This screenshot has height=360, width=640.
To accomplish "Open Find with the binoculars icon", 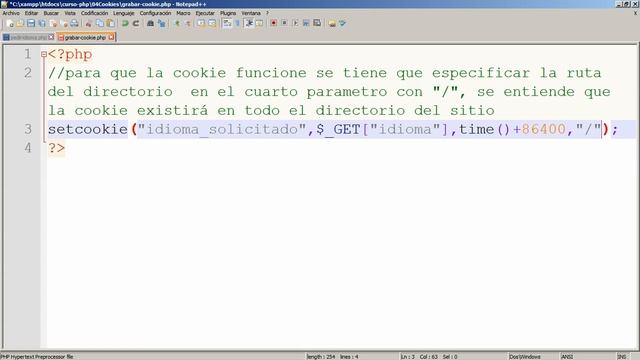I will (150, 24).
